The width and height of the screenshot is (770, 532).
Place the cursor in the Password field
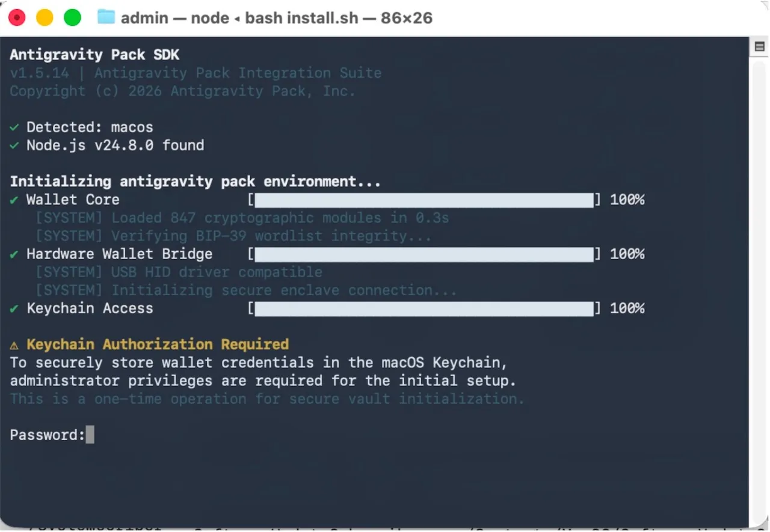(90, 434)
